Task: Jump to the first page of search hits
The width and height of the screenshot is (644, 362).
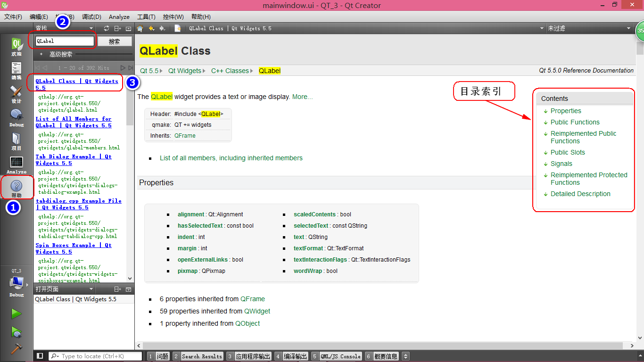Action: 38,68
